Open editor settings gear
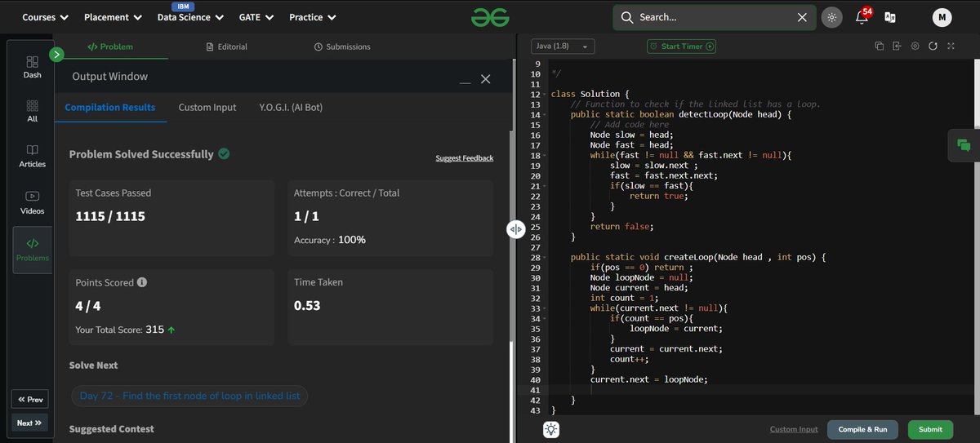This screenshot has width=980, height=443. pos(915,47)
